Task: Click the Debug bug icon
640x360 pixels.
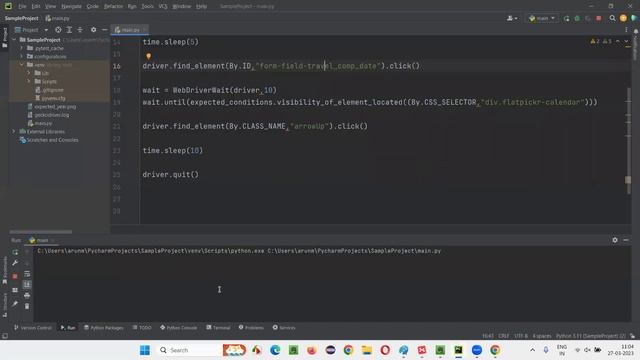Action: 577,18
